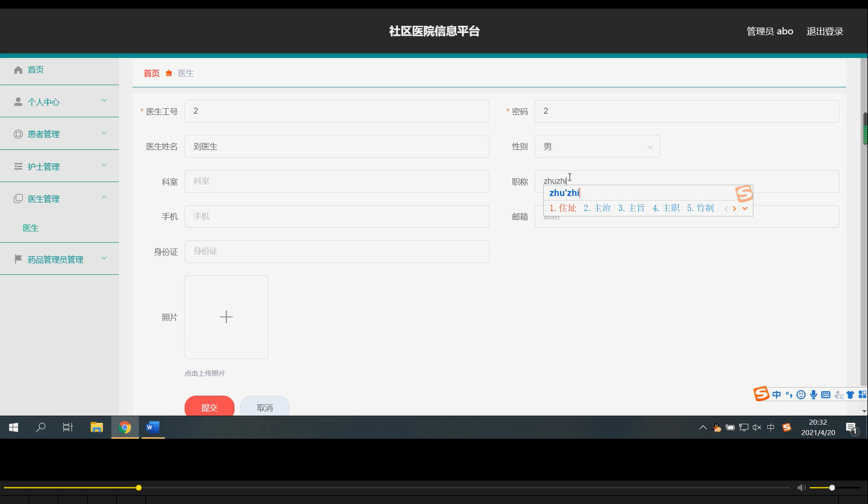The image size is (868, 504).
Task: Open the Sogou skin shirt icon
Action: [x=850, y=395]
